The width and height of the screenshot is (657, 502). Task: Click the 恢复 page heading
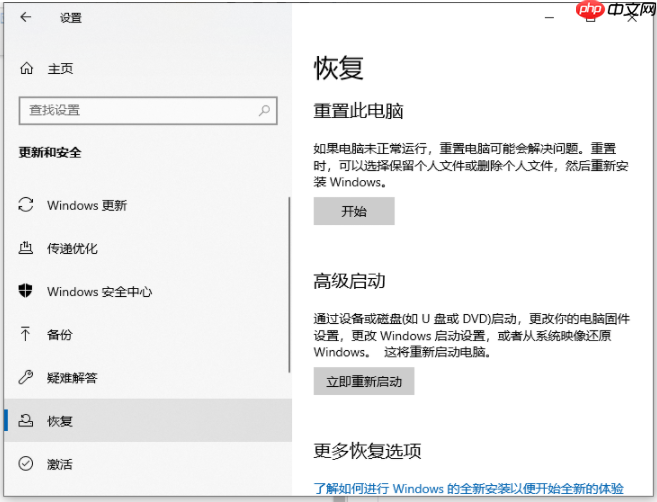pos(339,68)
